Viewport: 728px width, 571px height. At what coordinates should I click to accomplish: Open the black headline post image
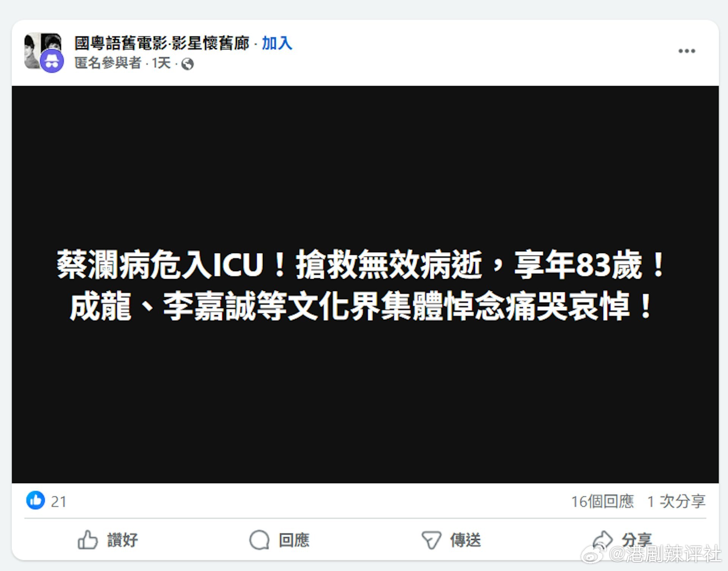pos(365,284)
